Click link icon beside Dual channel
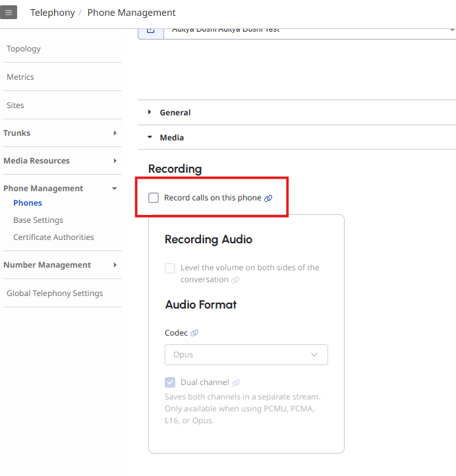Image resolution: width=456 pixels, height=476 pixels. coord(236,383)
